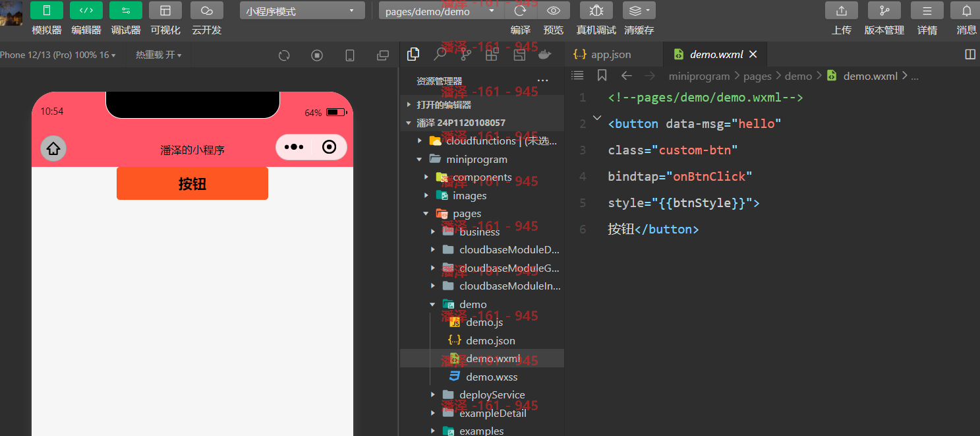Tap the capsule close circle in simulator
The height and width of the screenshot is (436, 980).
tap(330, 147)
